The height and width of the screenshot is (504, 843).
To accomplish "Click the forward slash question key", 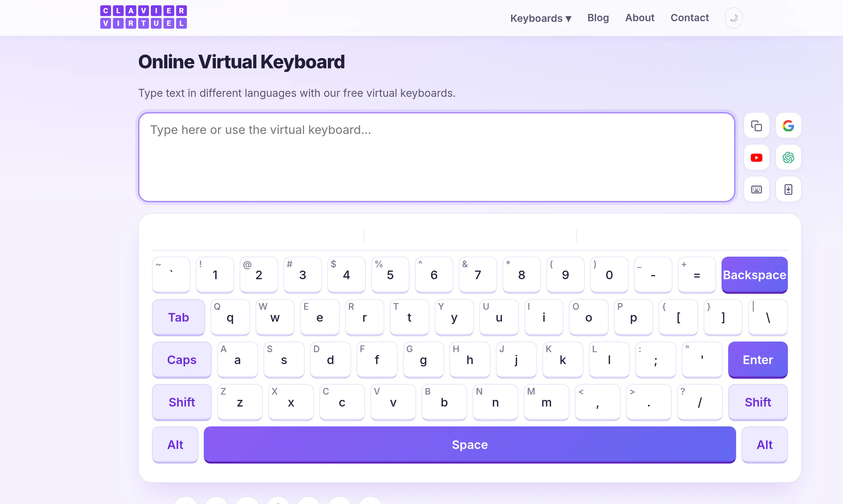I will coord(700,402).
